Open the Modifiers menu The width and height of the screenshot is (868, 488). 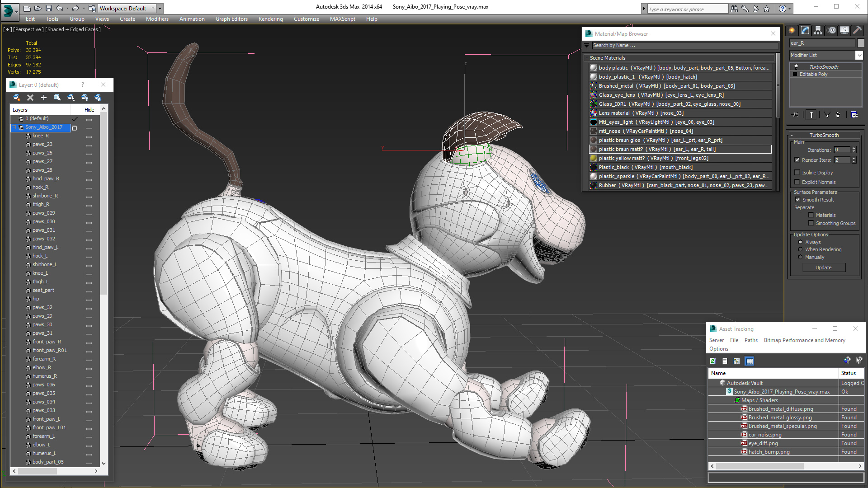157,19
